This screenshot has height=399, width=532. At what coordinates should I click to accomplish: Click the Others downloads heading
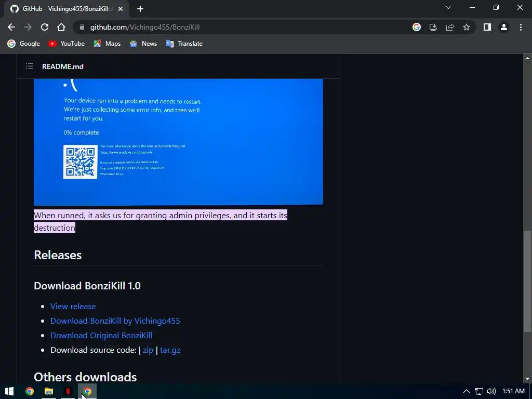point(85,377)
